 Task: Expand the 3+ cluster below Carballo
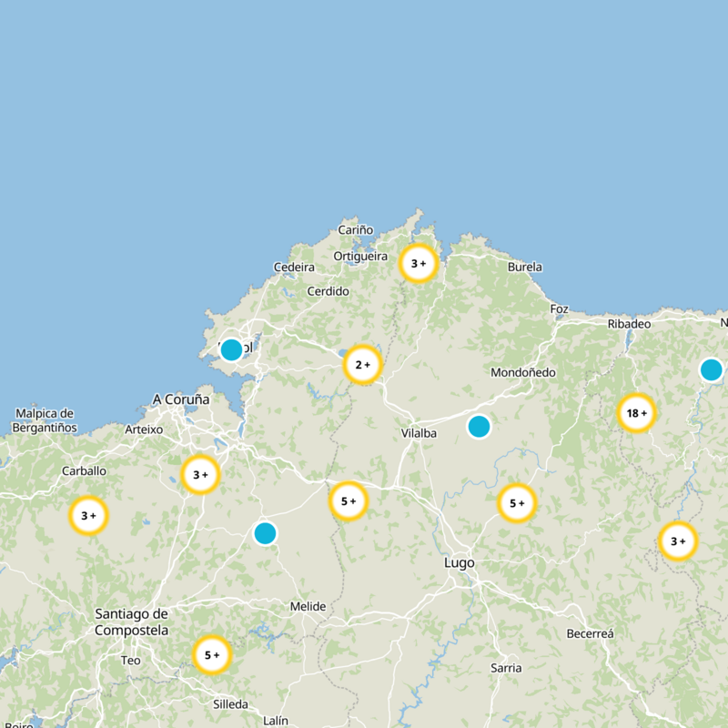coord(88,516)
